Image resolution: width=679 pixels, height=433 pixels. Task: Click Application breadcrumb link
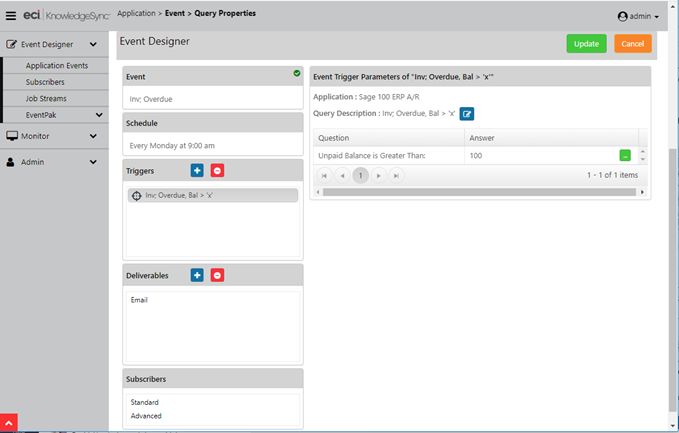click(136, 13)
